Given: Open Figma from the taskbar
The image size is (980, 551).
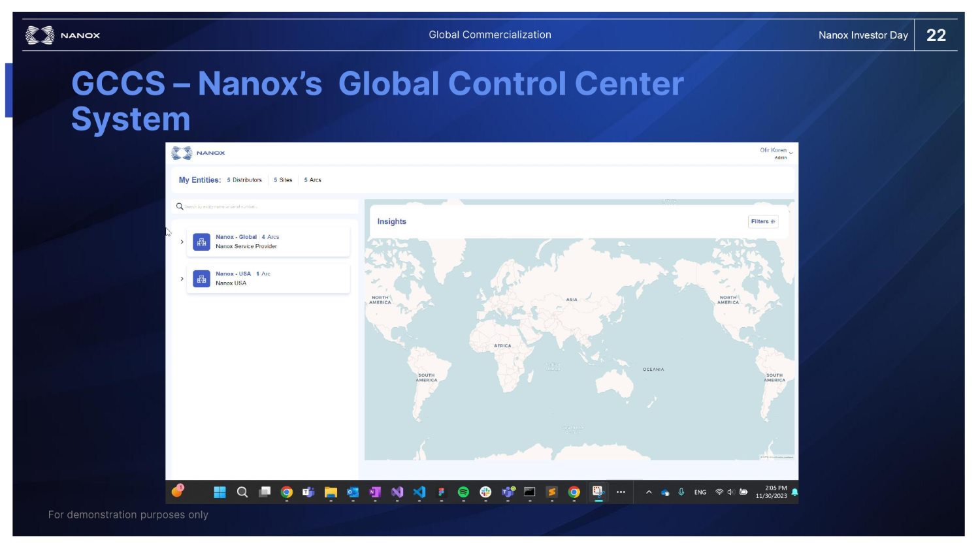Looking at the screenshot, I should pyautogui.click(x=442, y=493).
